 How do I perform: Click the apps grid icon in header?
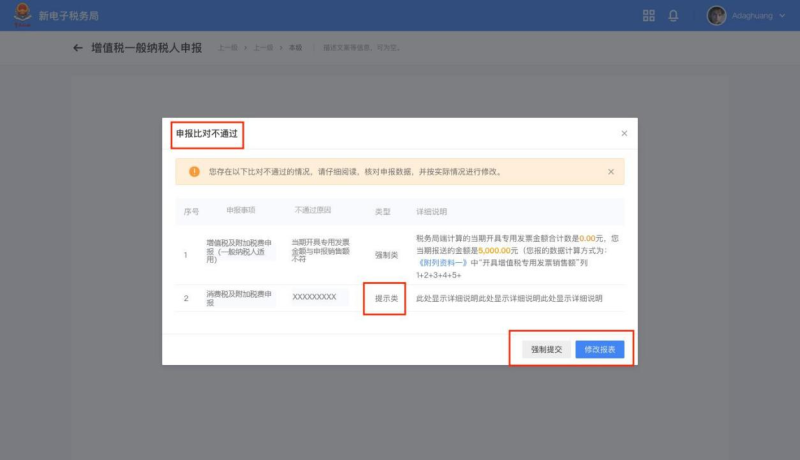648,16
